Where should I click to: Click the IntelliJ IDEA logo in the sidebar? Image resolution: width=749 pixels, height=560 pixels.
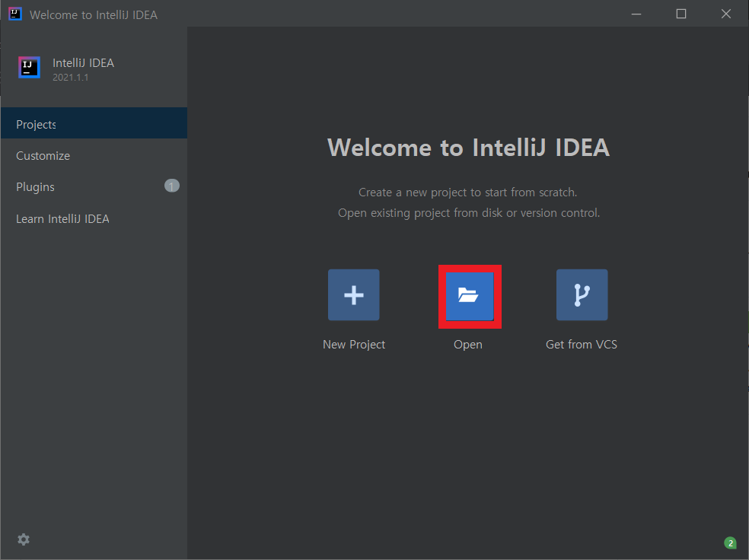(29, 67)
